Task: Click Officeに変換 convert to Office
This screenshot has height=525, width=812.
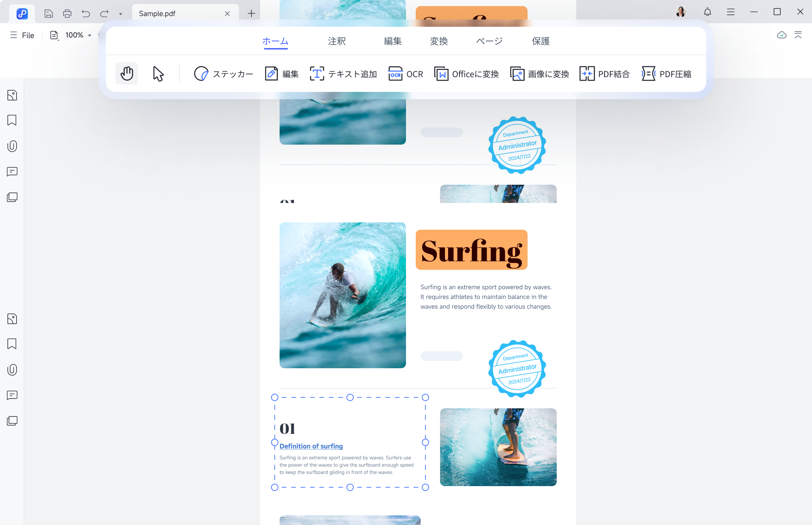Action: point(466,74)
